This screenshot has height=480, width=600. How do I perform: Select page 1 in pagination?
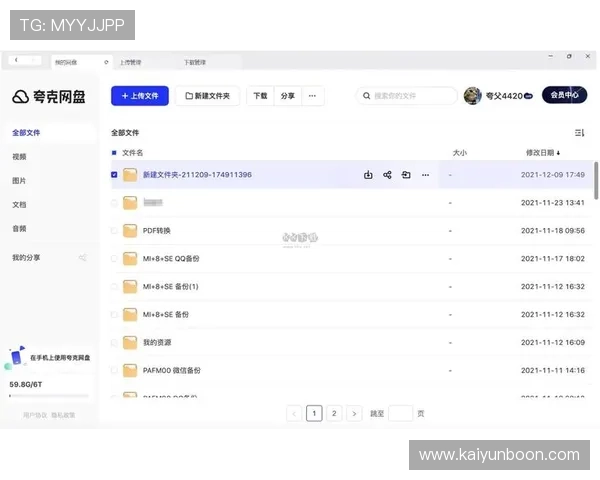(x=314, y=413)
